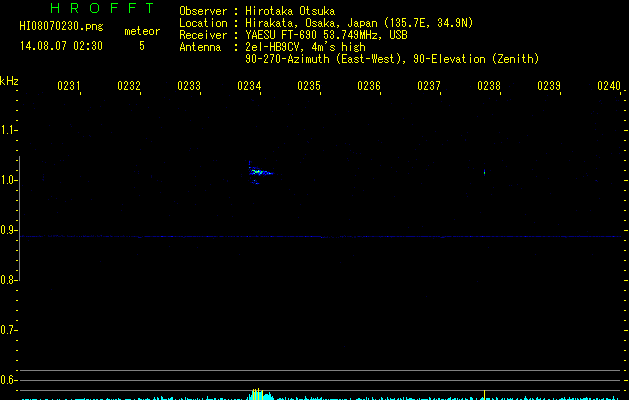Click the HROFFT title text
This screenshot has height=400, width=629.
pos(102,8)
